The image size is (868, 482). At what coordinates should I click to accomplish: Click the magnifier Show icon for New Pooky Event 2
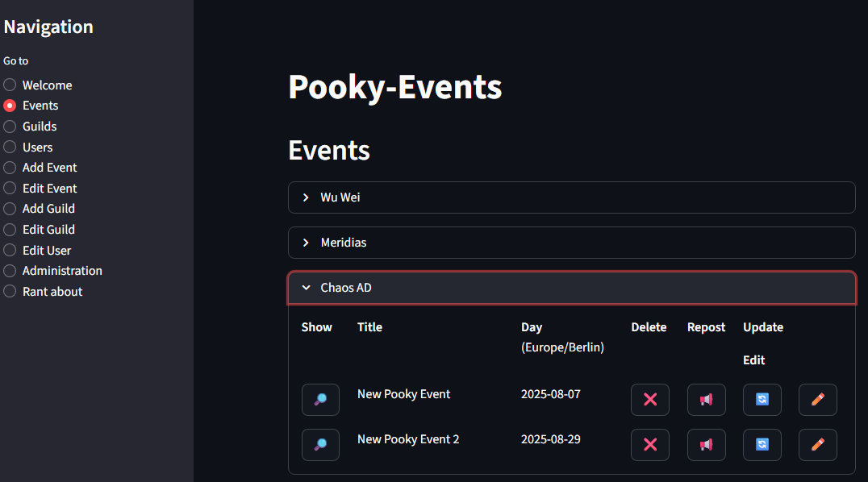[320, 445]
